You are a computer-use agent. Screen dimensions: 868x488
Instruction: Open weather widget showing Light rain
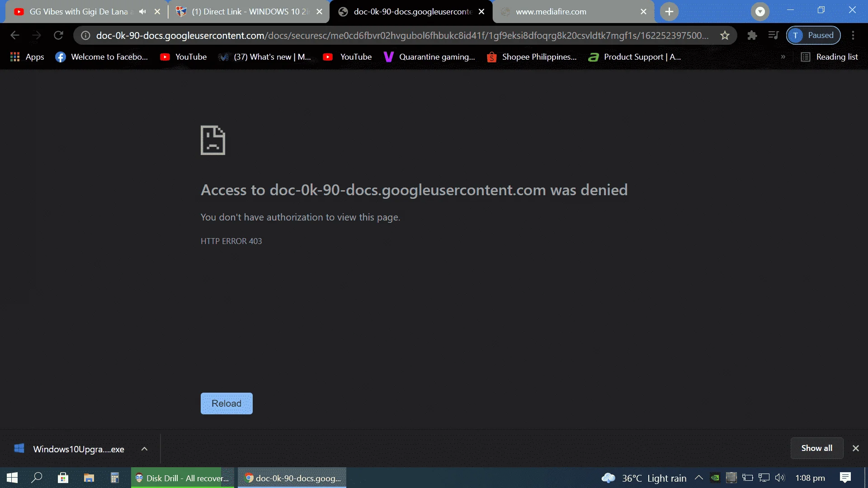coord(644,478)
